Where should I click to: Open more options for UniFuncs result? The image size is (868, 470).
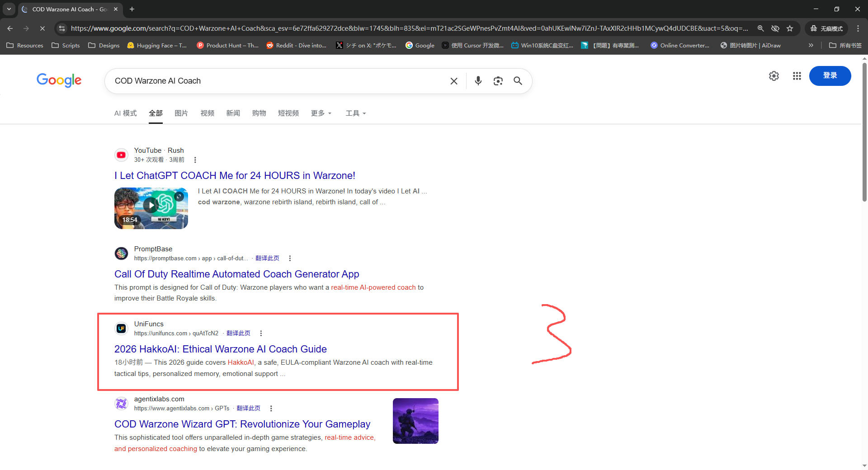(261, 334)
